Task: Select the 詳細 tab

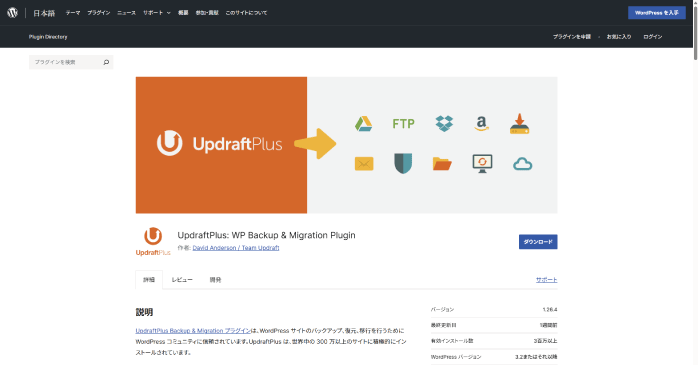Action: [149, 280]
